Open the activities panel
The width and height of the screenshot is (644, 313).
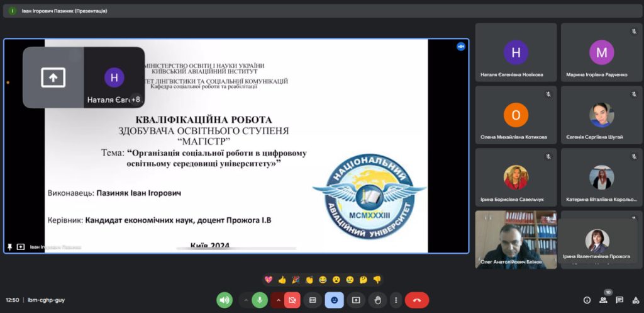pyautogui.click(x=635, y=300)
